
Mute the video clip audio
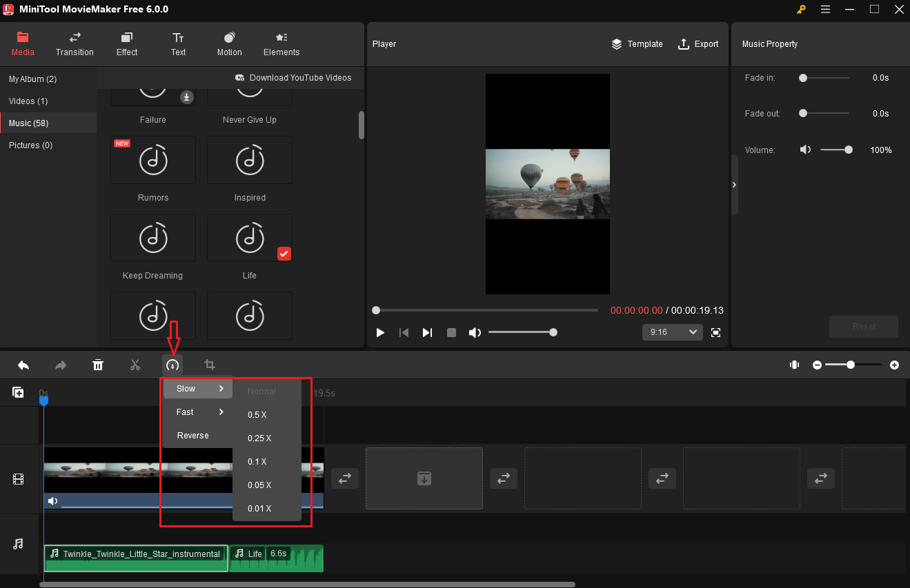point(52,501)
